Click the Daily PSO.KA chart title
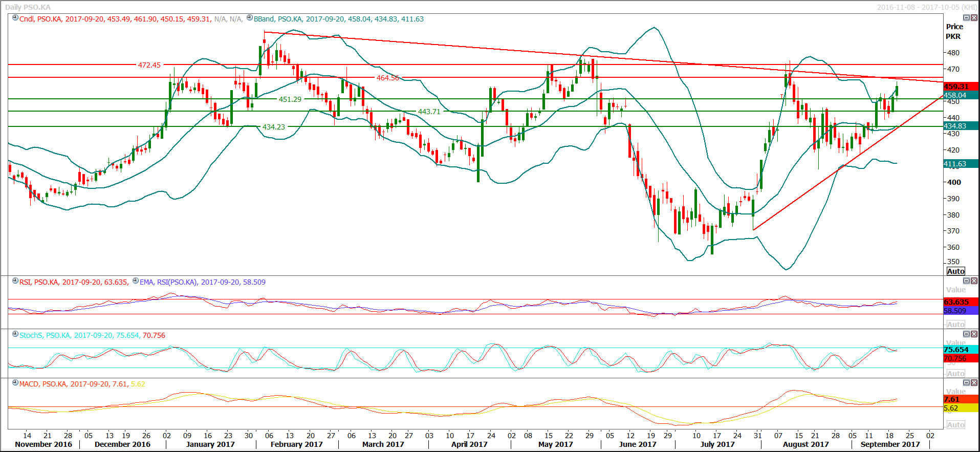980x452 pixels. tap(28, 7)
